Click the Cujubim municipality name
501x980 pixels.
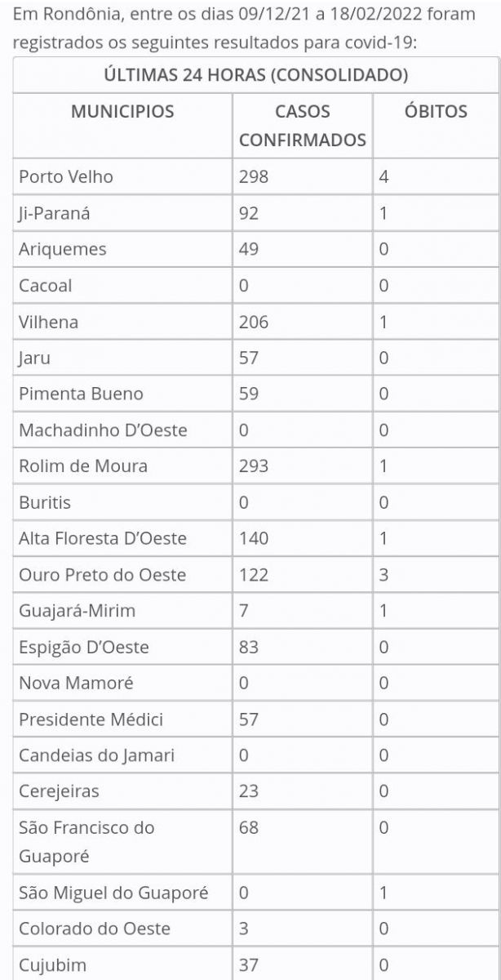(51, 965)
